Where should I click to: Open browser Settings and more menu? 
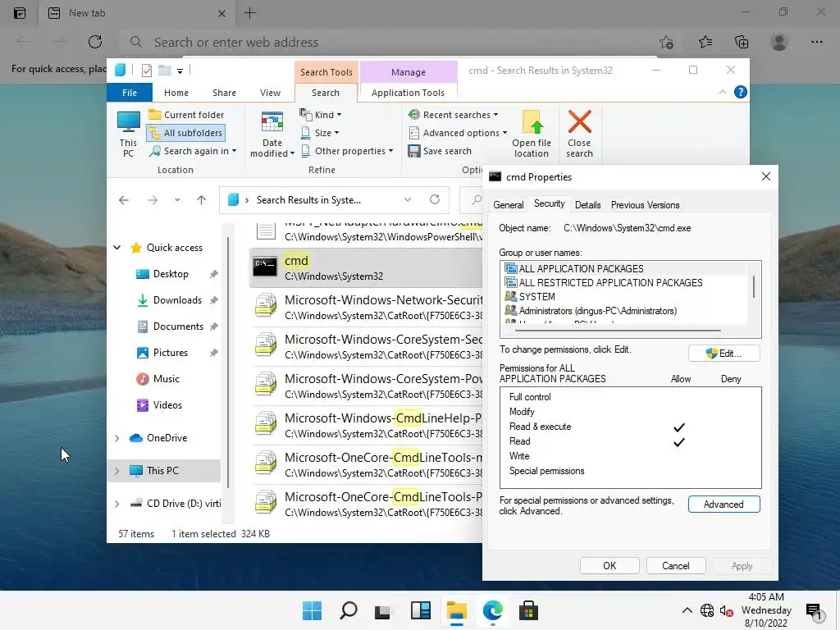pyautogui.click(x=816, y=42)
